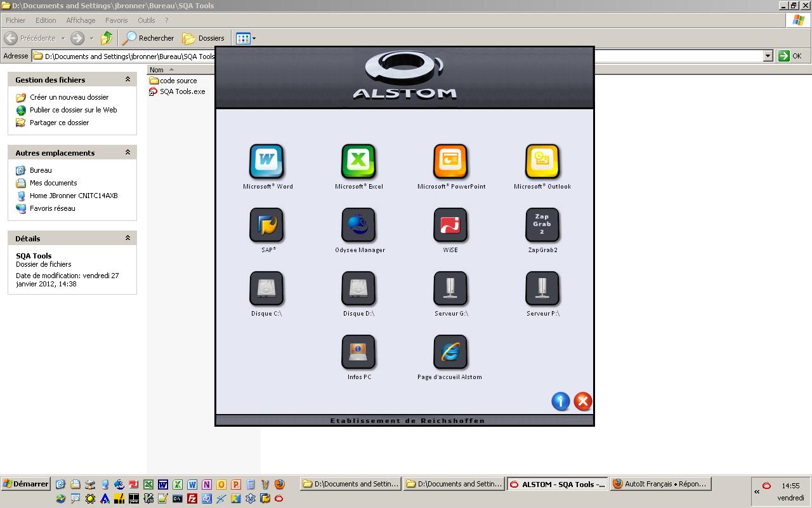Collapse the Autres emplacements panel

pos(128,152)
